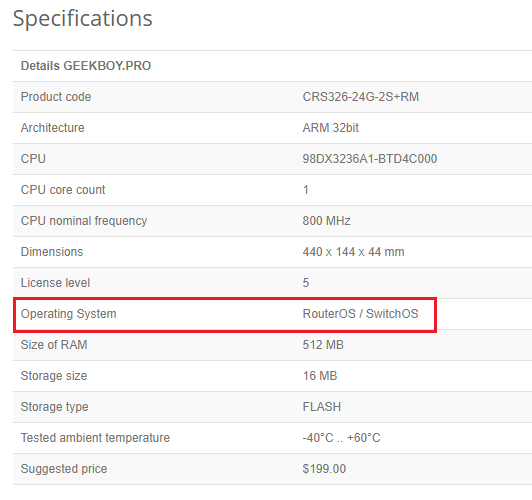Click the Specifications heading
The height and width of the screenshot is (500, 532).
coord(82,19)
